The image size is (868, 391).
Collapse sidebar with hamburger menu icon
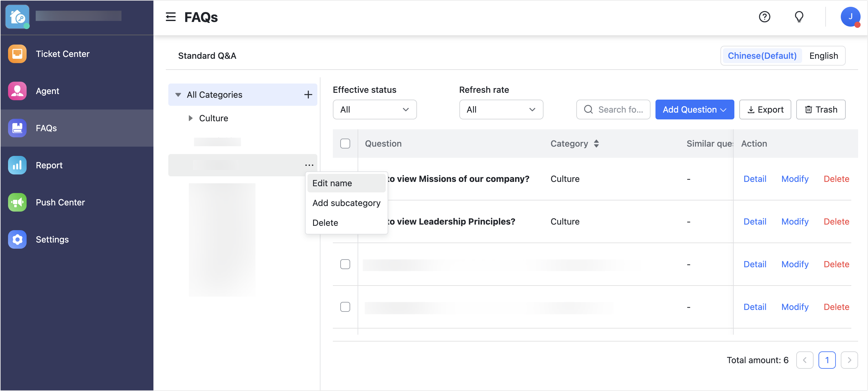[170, 17]
